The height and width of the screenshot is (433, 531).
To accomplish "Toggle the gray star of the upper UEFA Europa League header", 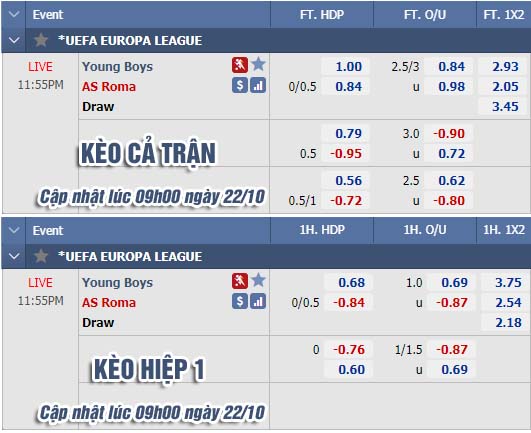I will tap(41, 40).
